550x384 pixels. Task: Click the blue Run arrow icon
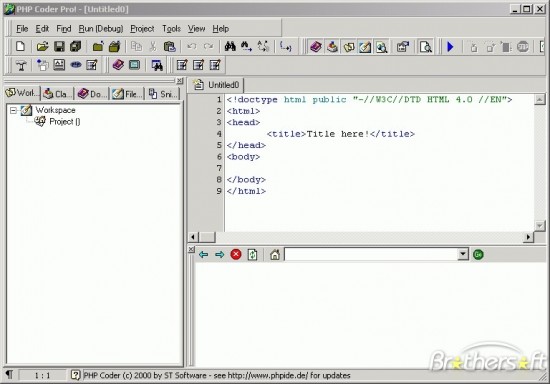[x=450, y=47]
